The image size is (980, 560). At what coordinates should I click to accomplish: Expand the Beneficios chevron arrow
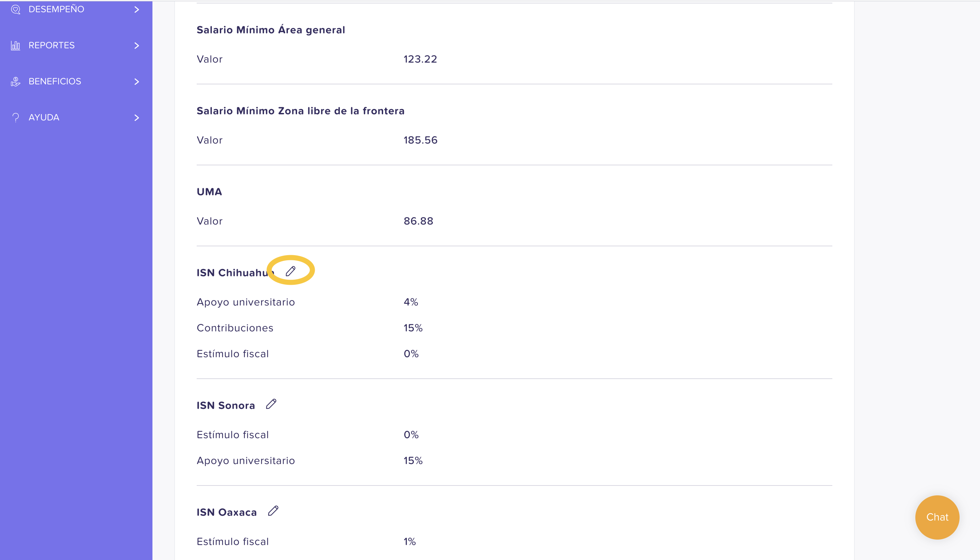click(136, 82)
